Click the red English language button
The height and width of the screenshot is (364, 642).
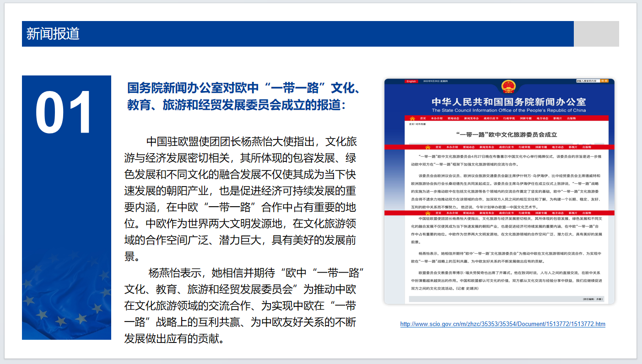[411, 81]
